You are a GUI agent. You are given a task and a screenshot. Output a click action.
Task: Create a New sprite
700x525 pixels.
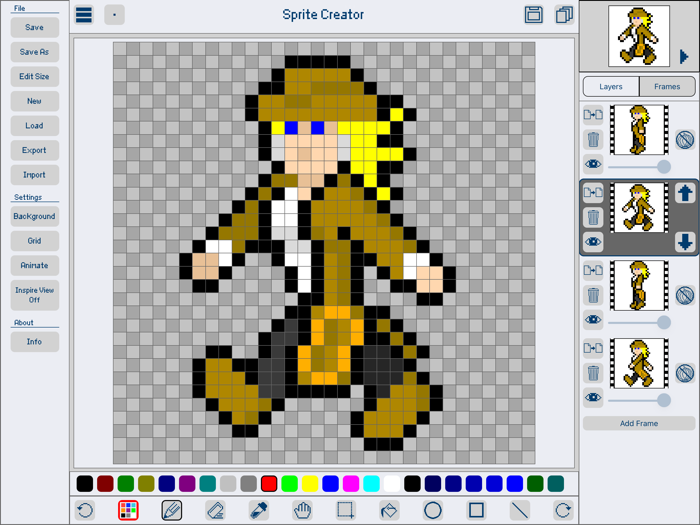(34, 101)
